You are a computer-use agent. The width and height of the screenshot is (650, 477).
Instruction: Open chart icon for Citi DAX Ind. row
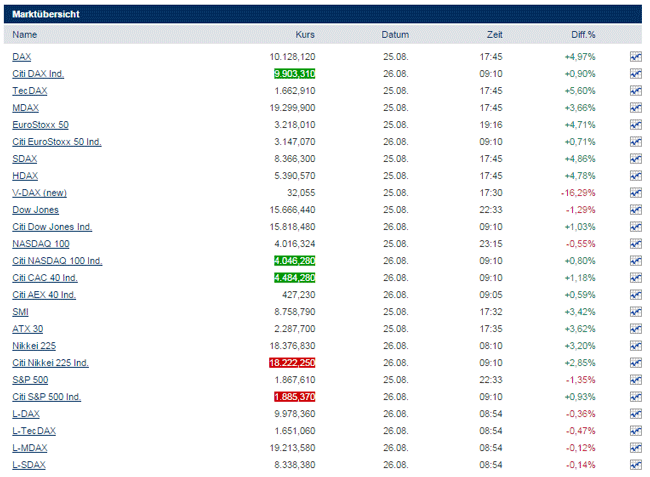635,74
